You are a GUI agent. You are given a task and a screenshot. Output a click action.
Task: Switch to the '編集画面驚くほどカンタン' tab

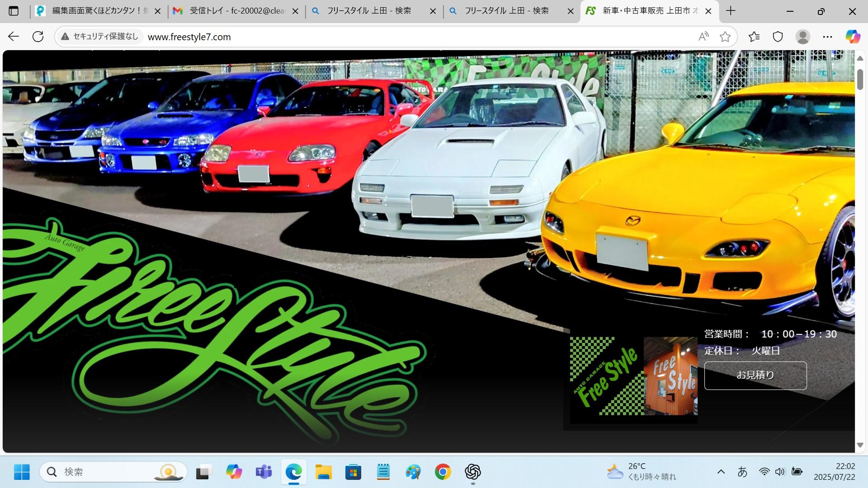click(99, 11)
